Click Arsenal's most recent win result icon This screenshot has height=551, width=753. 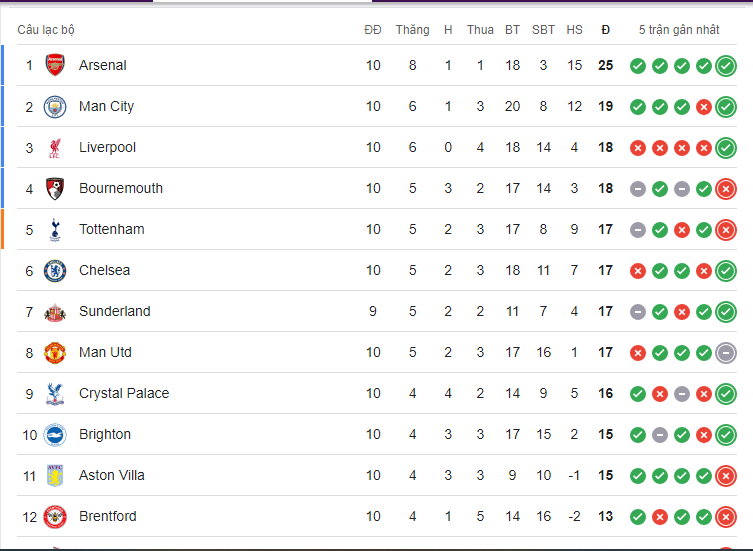coord(726,66)
